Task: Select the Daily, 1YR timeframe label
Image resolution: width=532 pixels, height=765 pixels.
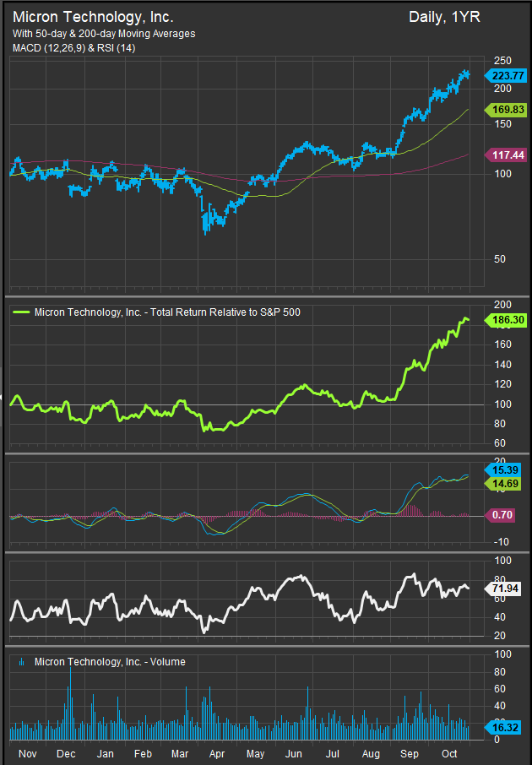Action: 444,17
